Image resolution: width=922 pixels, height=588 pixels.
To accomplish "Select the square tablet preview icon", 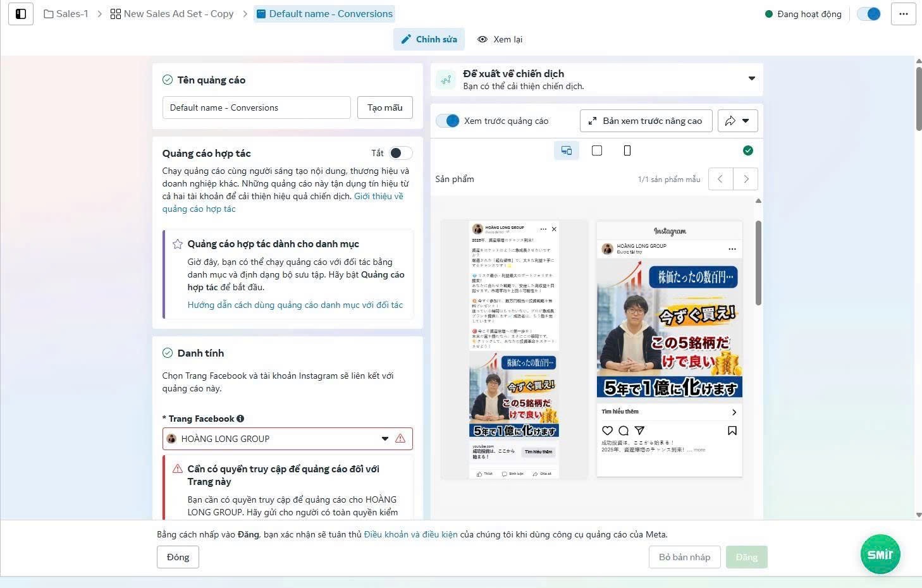I will [x=597, y=150].
